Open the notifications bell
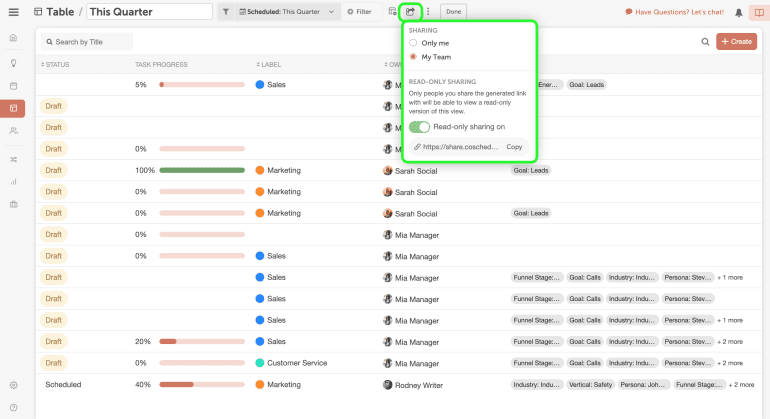Image resolution: width=770 pixels, height=419 pixels. pos(739,12)
